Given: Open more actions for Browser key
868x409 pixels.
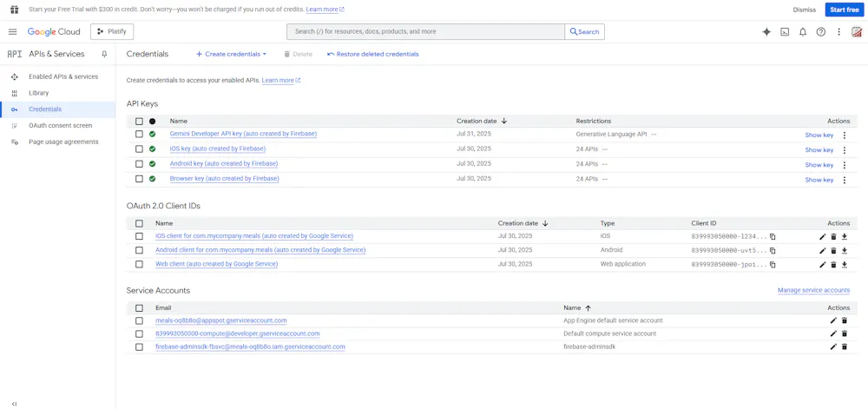Looking at the screenshot, I should click(x=845, y=180).
